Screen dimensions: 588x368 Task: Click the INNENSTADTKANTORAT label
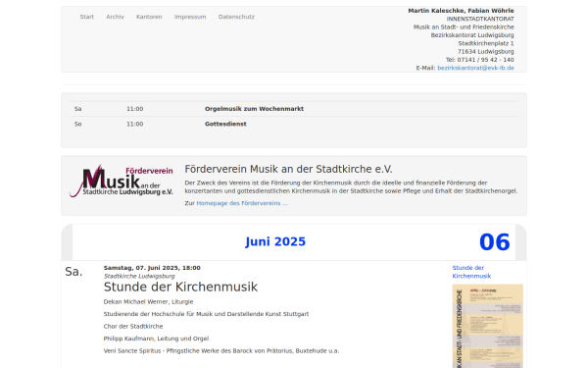click(480, 19)
